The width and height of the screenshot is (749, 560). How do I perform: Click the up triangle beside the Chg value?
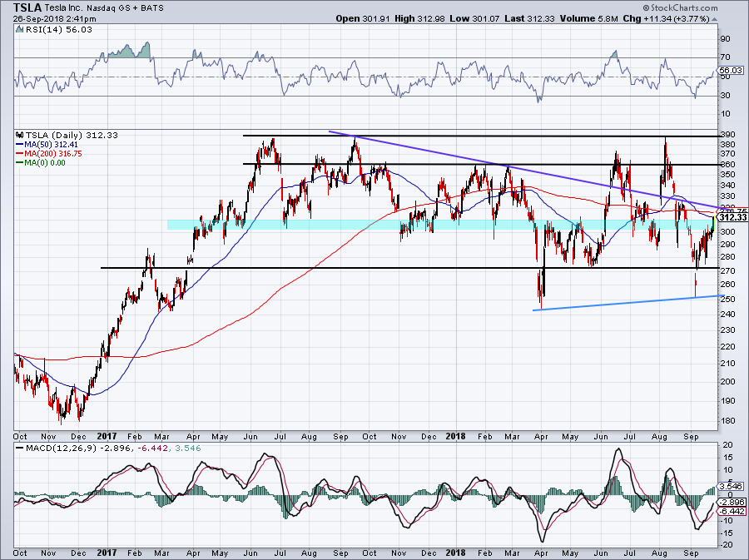[x=714, y=19]
